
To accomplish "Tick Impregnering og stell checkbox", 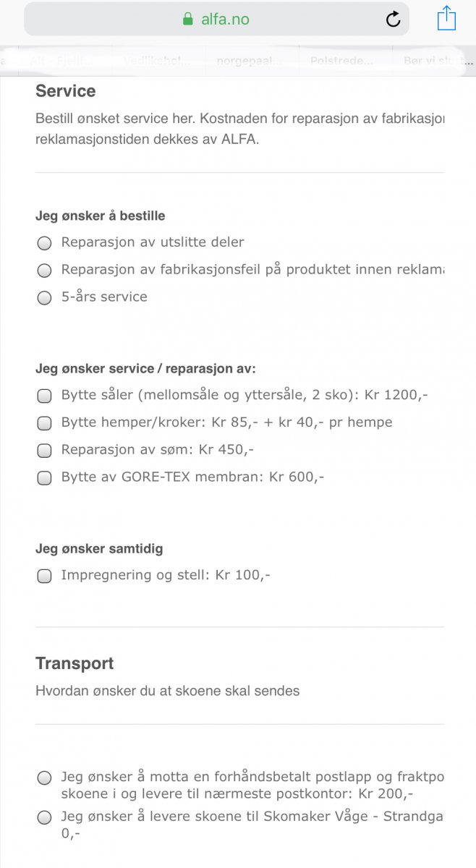I will [x=44, y=576].
